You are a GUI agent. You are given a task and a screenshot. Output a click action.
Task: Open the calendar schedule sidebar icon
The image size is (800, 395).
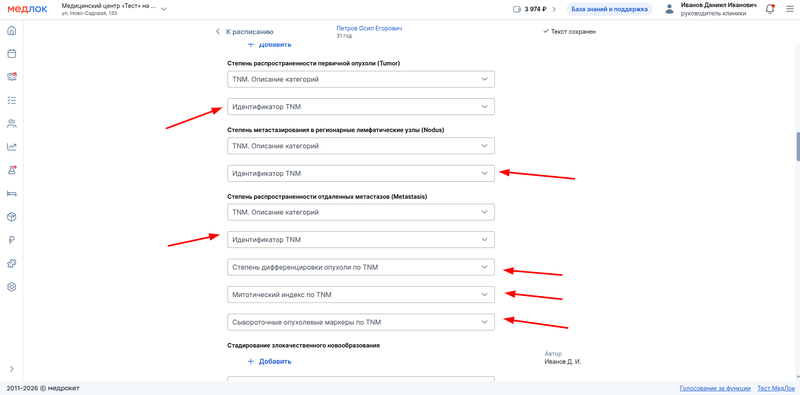tap(12, 53)
